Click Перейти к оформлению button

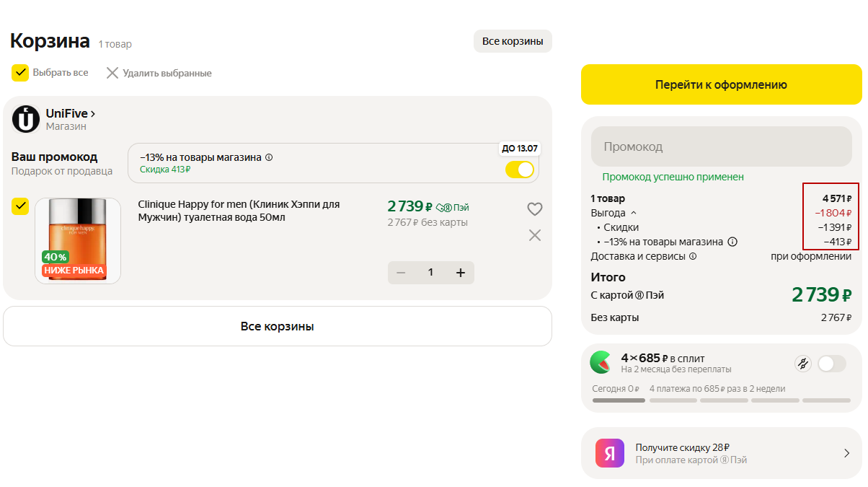[x=721, y=85]
